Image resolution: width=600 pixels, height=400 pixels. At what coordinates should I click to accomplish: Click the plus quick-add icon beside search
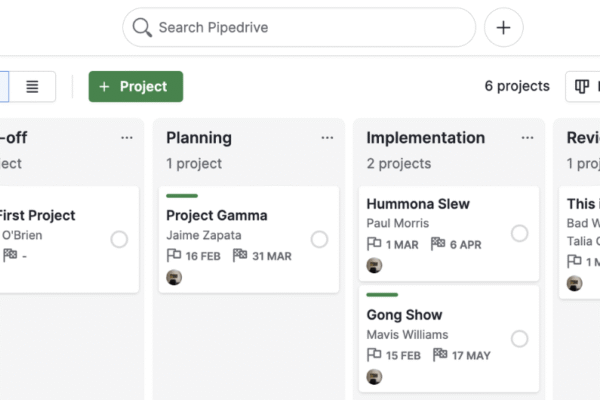[x=503, y=28]
